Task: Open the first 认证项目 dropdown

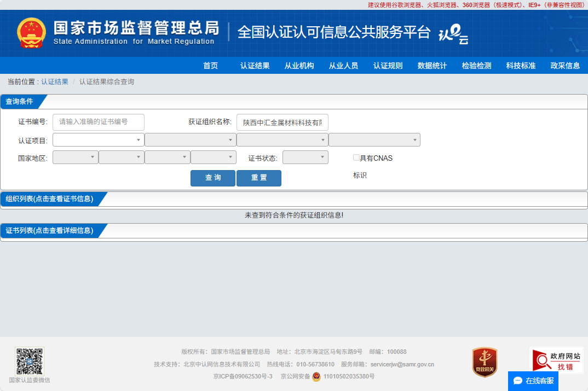Action: coord(98,139)
